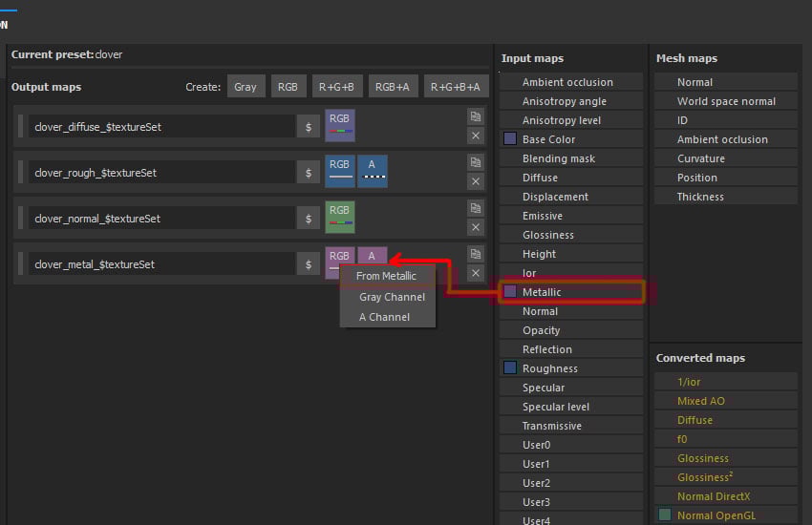The width and height of the screenshot is (812, 525).
Task: Select Normal OpenGL converted map
Action: (x=725, y=515)
